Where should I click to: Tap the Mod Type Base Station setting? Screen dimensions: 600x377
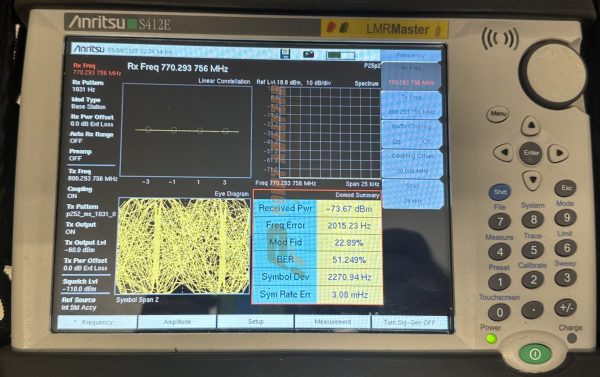point(88,103)
